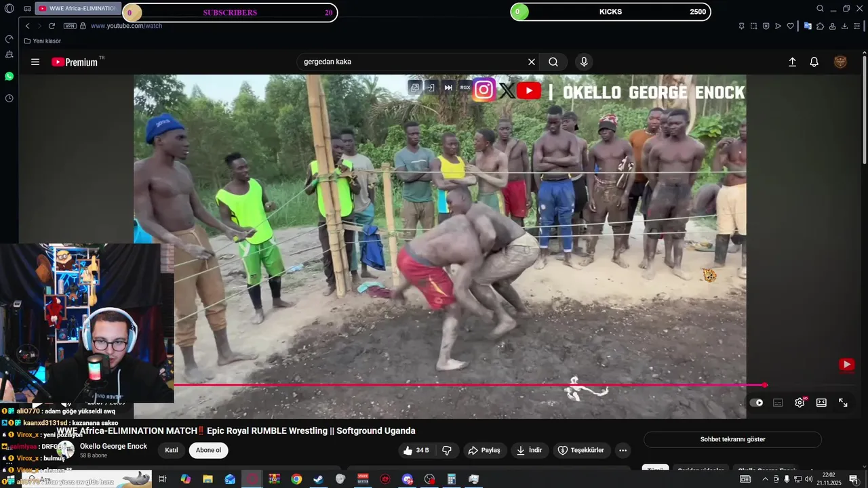Open the history clock in the sidebar
The width and height of the screenshot is (868, 488).
(9, 98)
